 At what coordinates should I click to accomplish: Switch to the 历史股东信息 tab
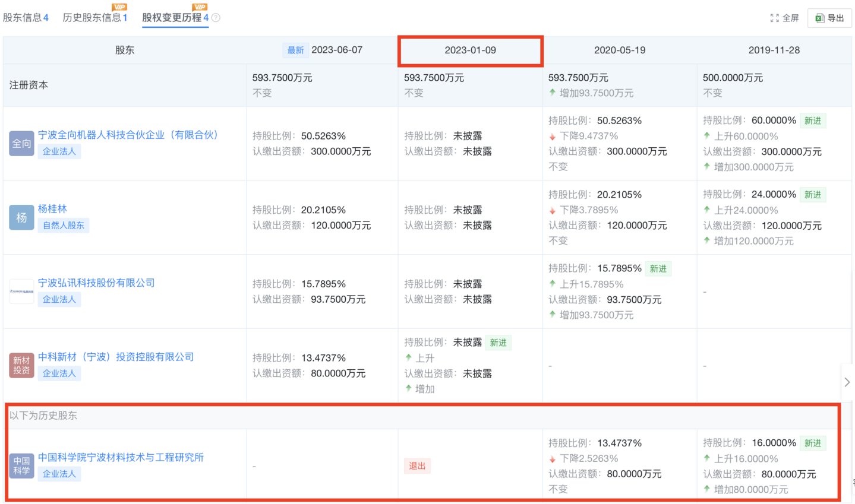92,17
